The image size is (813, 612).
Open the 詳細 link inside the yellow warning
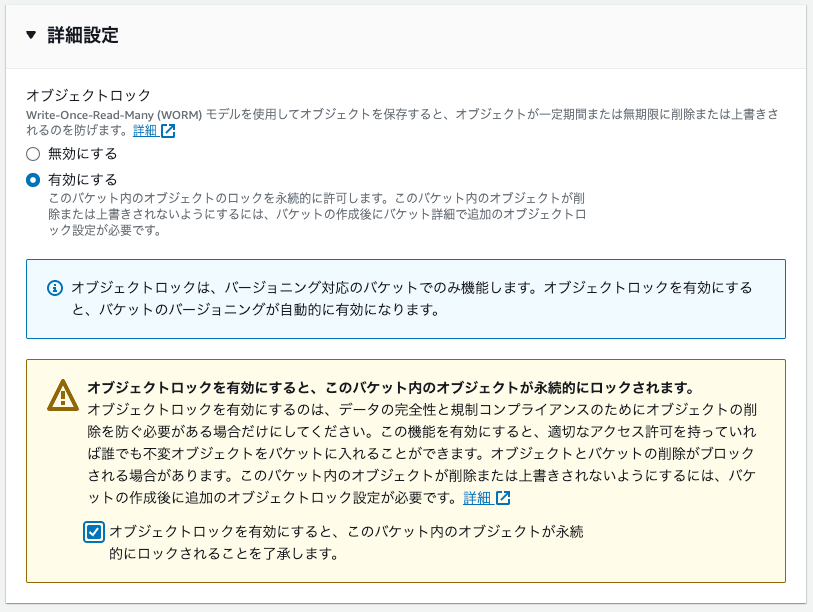(477, 498)
